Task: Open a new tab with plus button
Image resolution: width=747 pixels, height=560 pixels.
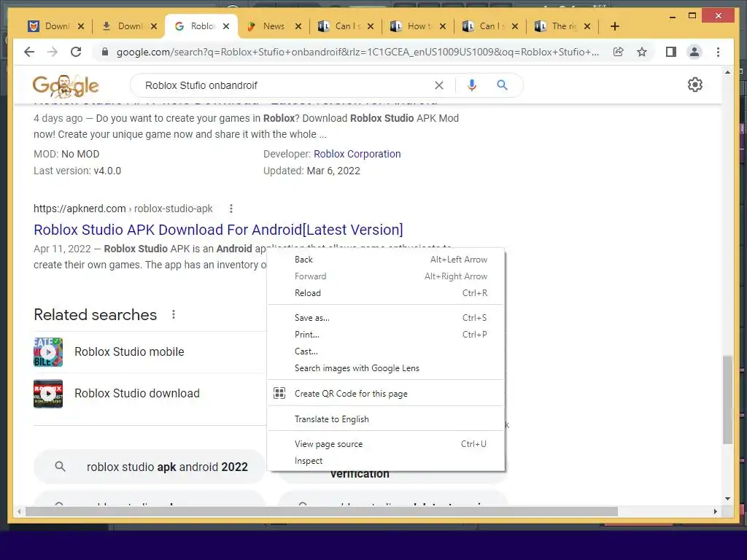Action: (x=615, y=26)
